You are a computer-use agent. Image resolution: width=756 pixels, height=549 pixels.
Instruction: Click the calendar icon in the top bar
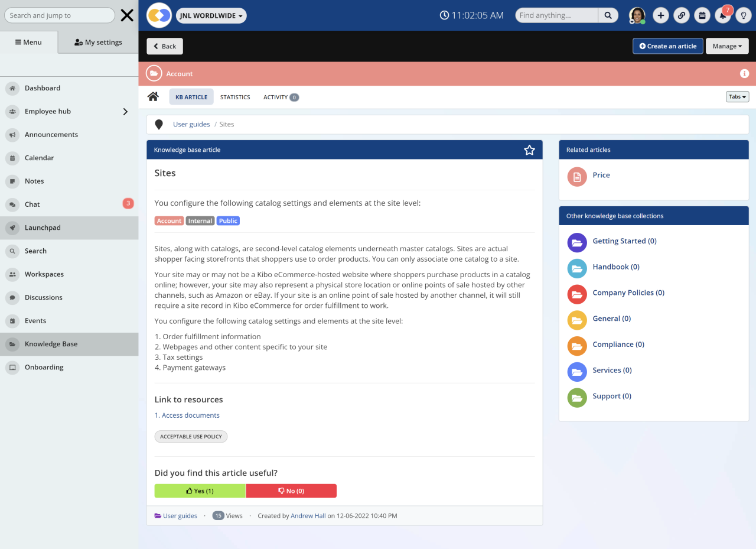tap(702, 15)
